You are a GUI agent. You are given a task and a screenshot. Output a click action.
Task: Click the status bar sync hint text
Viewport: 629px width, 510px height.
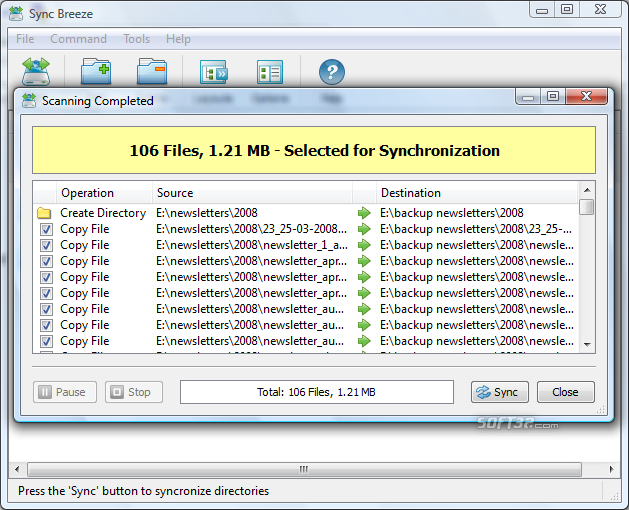pos(143,491)
